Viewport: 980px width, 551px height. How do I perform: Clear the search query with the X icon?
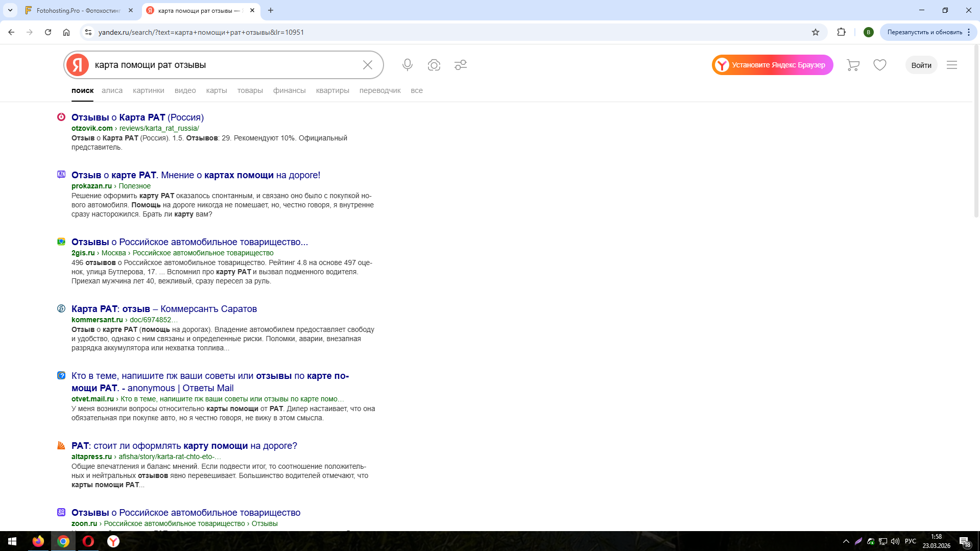(368, 65)
